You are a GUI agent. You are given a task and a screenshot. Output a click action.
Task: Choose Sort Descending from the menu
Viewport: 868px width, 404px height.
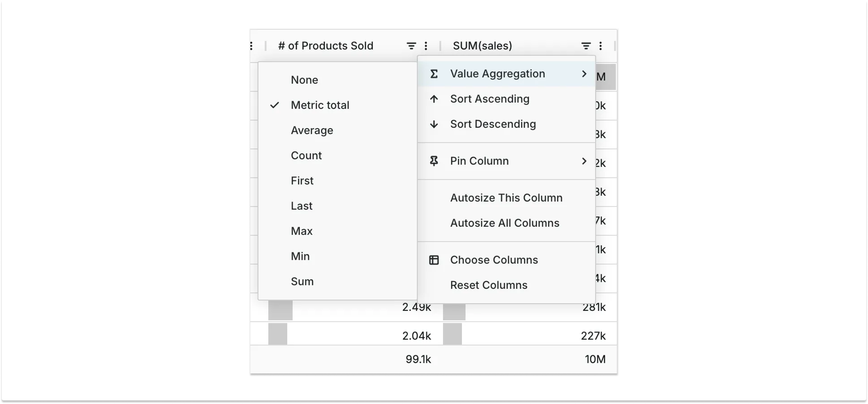(493, 124)
